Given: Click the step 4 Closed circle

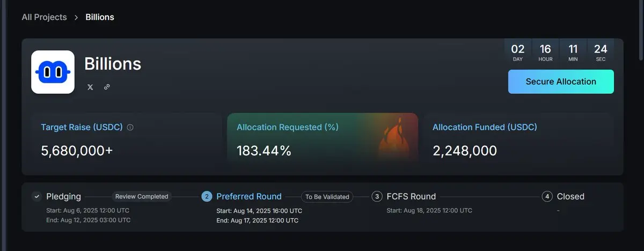Looking at the screenshot, I should click(547, 196).
